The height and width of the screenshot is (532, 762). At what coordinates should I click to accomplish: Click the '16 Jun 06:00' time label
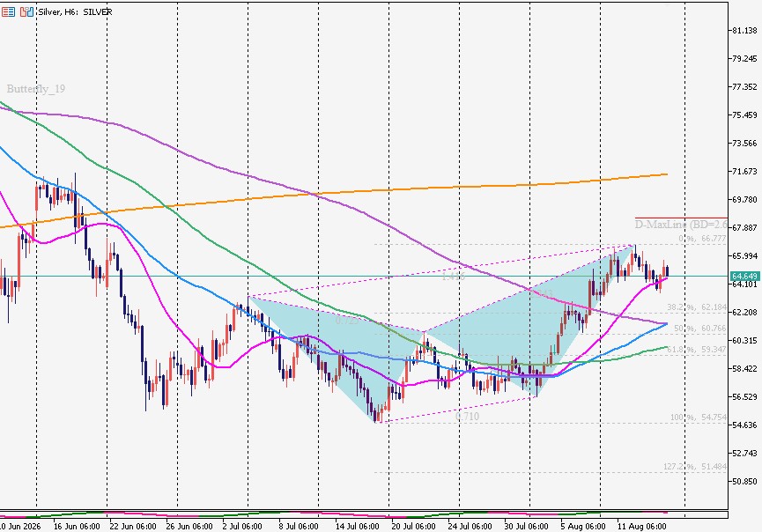[77, 527]
